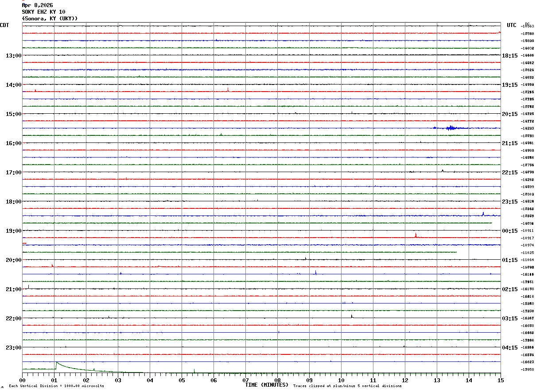Pick minute tick label "06" on time axis
Screen dimensions: 536x392
pyautogui.click(x=214, y=380)
